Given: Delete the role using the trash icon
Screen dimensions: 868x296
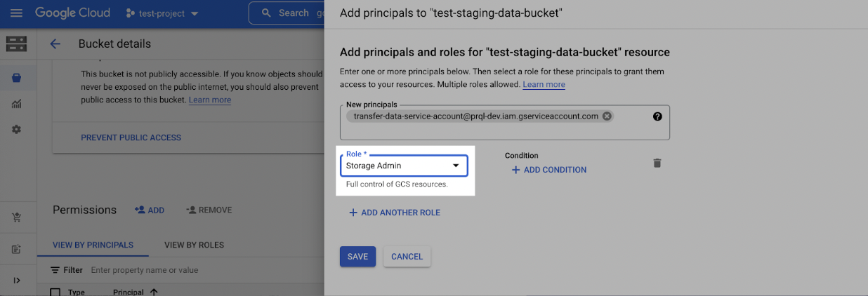Looking at the screenshot, I should point(657,163).
